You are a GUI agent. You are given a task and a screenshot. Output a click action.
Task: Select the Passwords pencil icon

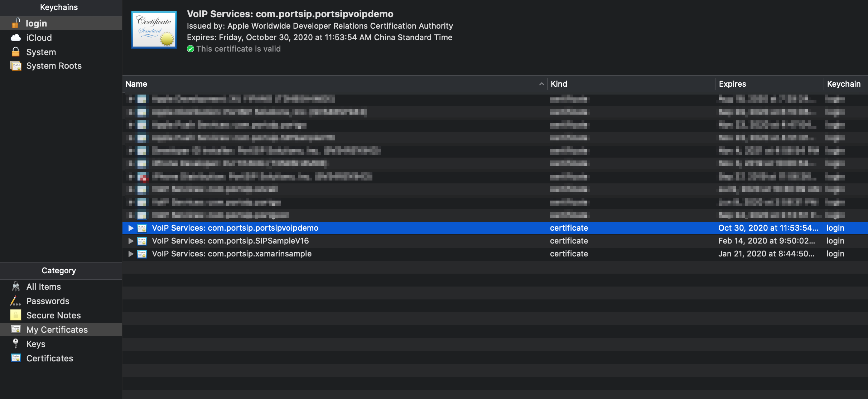click(15, 301)
